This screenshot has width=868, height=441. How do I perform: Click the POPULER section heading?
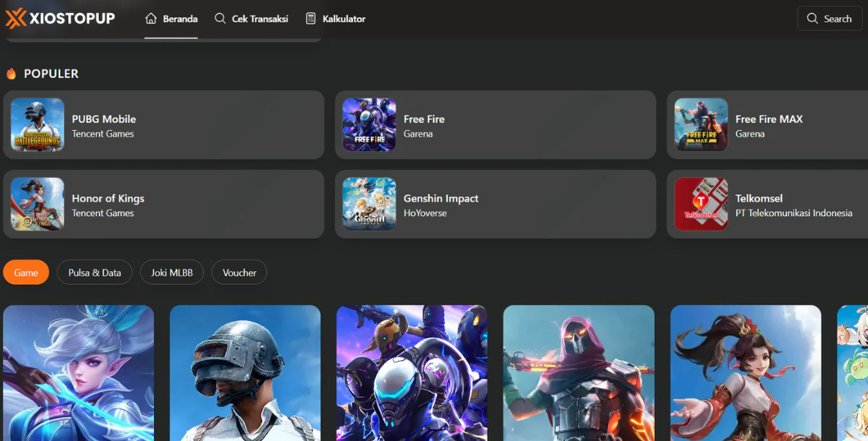tap(51, 74)
